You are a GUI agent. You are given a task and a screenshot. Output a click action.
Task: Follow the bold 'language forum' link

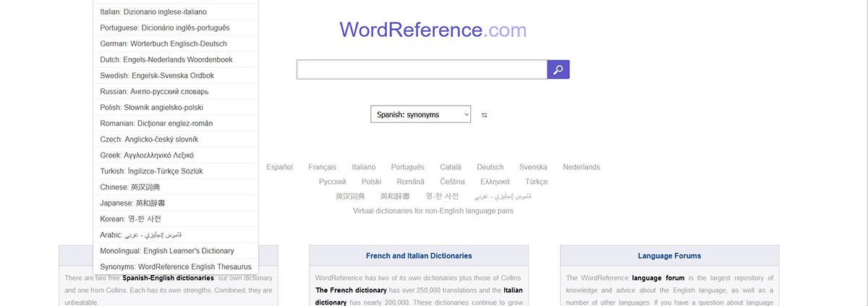[x=658, y=278]
